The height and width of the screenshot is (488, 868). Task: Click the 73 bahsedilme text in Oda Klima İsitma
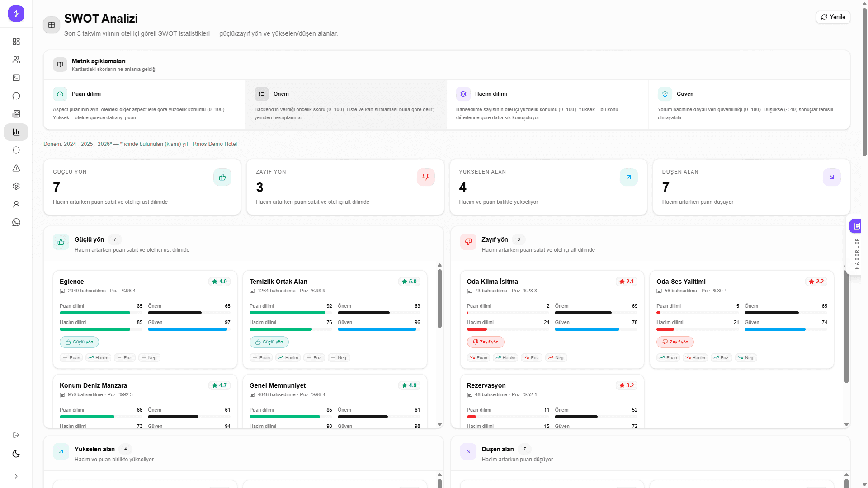[x=491, y=291]
